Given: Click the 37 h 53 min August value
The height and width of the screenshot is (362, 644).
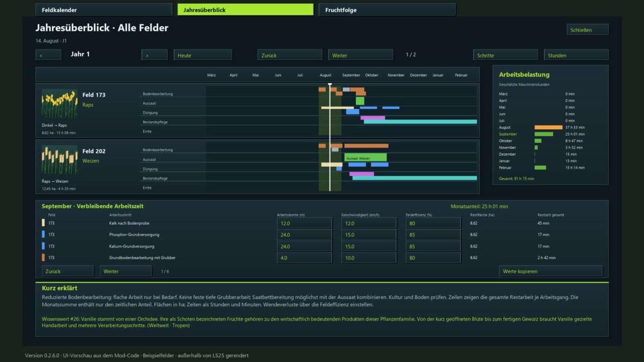Looking at the screenshot, I should pos(575,128).
